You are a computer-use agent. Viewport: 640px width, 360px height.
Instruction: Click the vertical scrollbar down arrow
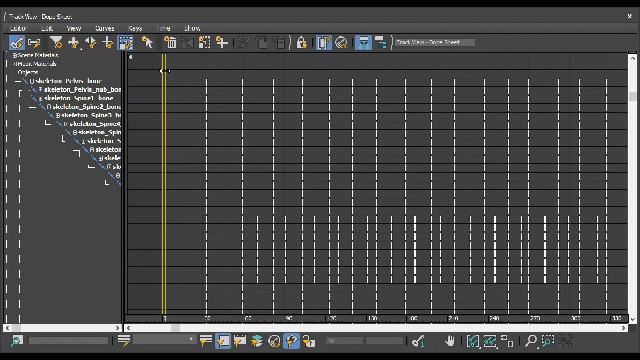[633, 320]
